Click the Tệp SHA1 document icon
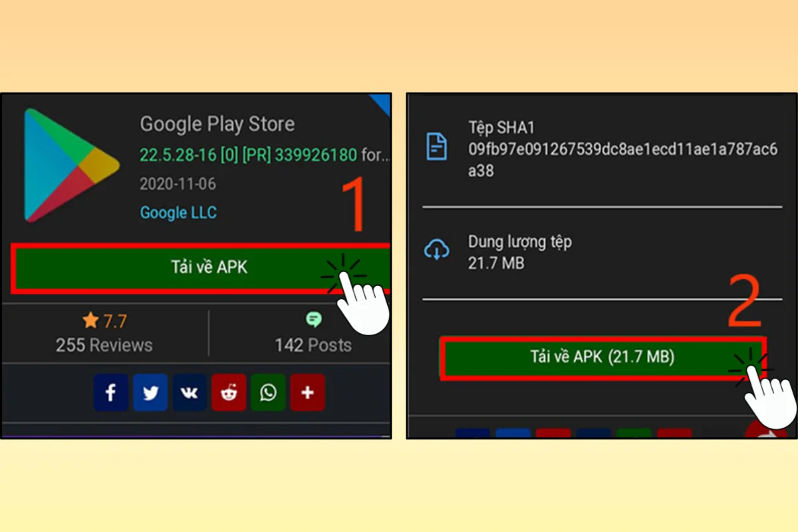The width and height of the screenshot is (798, 532). click(436, 146)
